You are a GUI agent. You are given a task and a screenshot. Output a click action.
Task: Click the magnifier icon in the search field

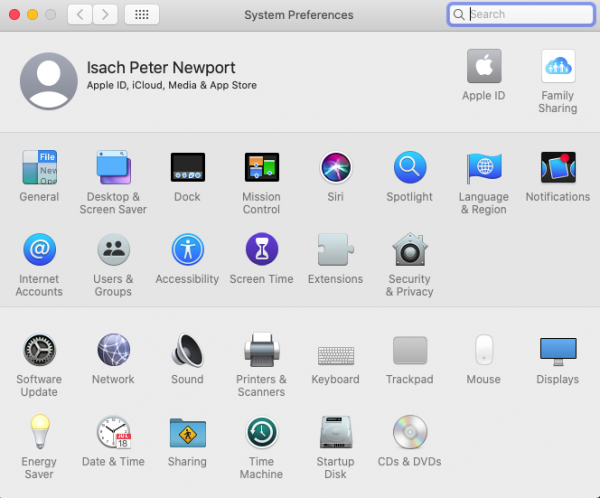coord(458,15)
